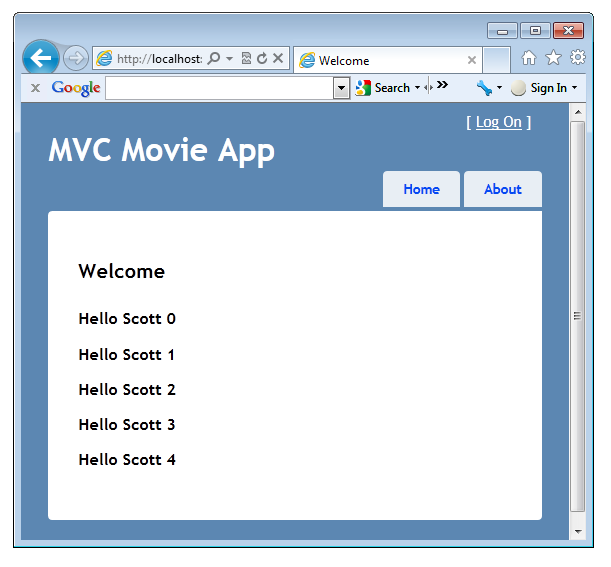The height and width of the screenshot is (567, 611).
Task: Open Favorites with the star icon
Action: pos(553,58)
